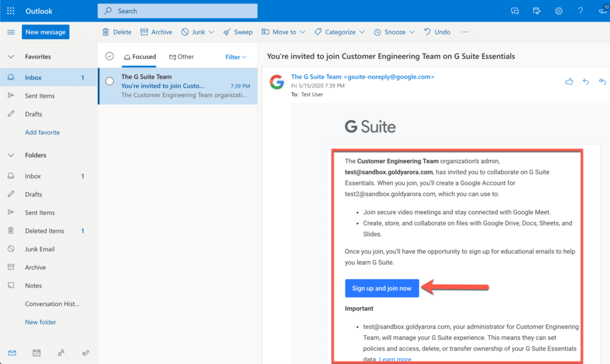Click the Learn more link
610x364 pixels.
pyautogui.click(x=395, y=359)
